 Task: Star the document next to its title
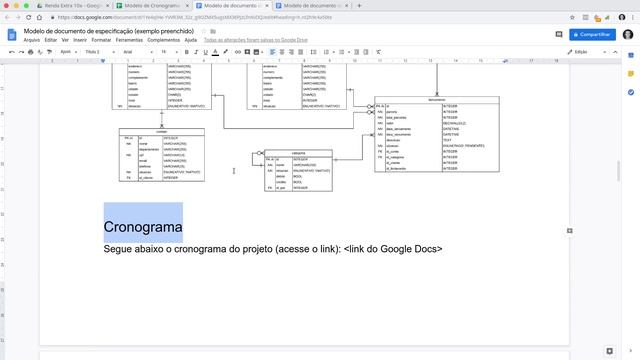tap(204, 31)
